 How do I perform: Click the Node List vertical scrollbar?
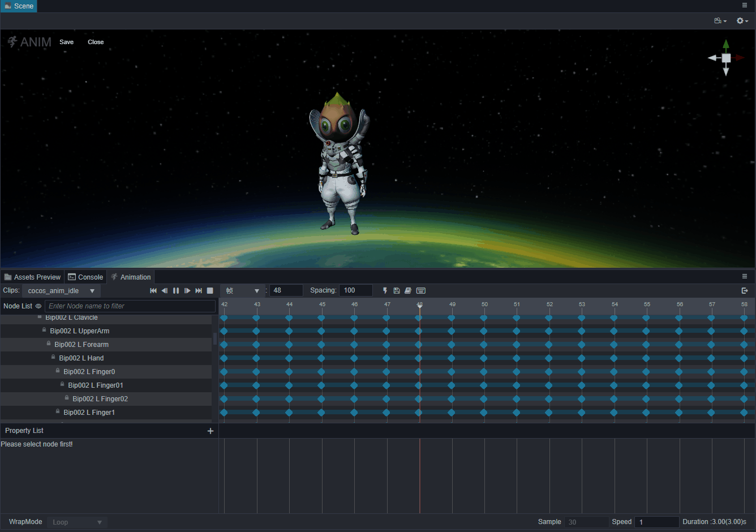click(215, 338)
